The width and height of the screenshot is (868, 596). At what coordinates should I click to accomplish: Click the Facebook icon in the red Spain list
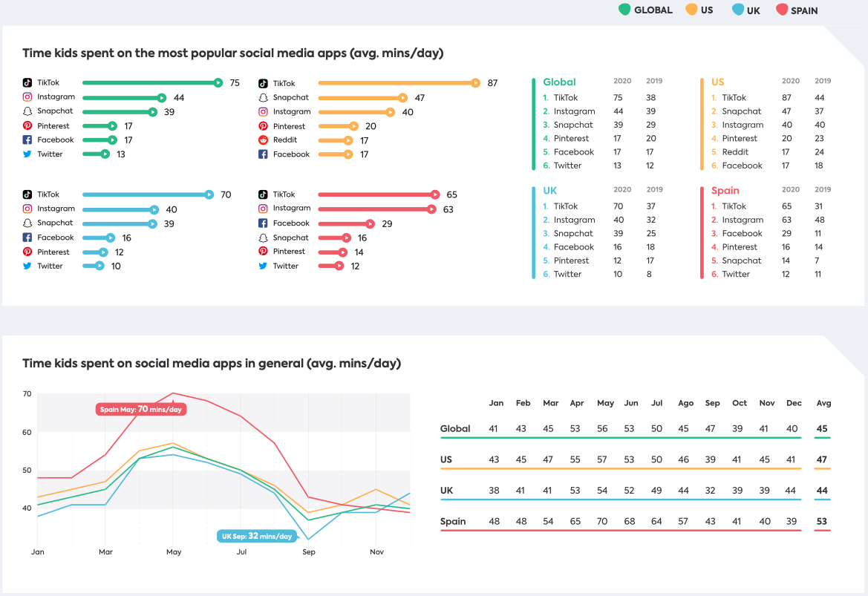pyautogui.click(x=263, y=223)
